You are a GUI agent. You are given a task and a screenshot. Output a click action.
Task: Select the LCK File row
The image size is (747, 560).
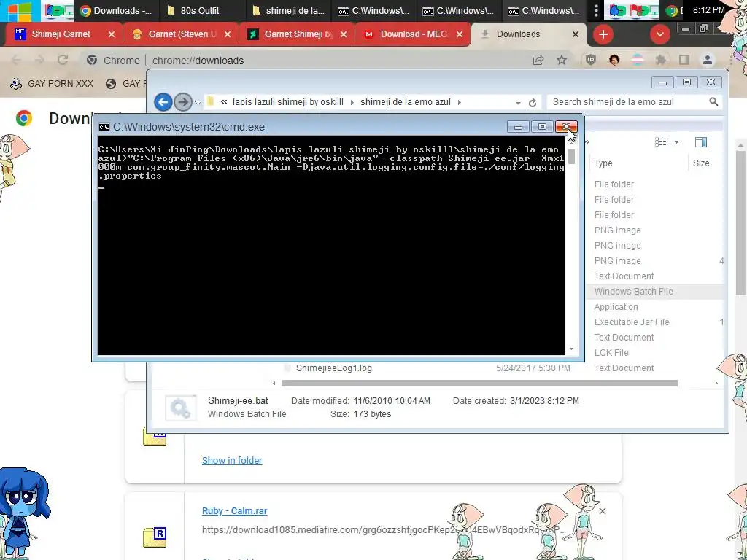pos(611,352)
